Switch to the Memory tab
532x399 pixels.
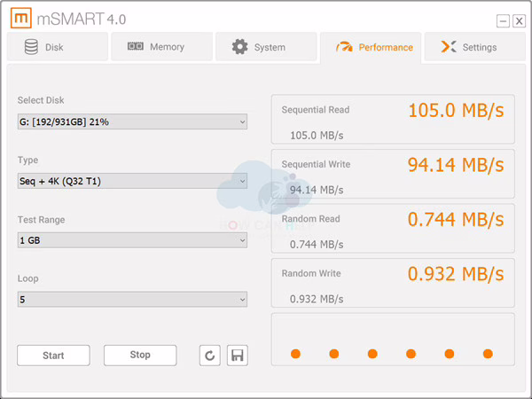tap(162, 47)
